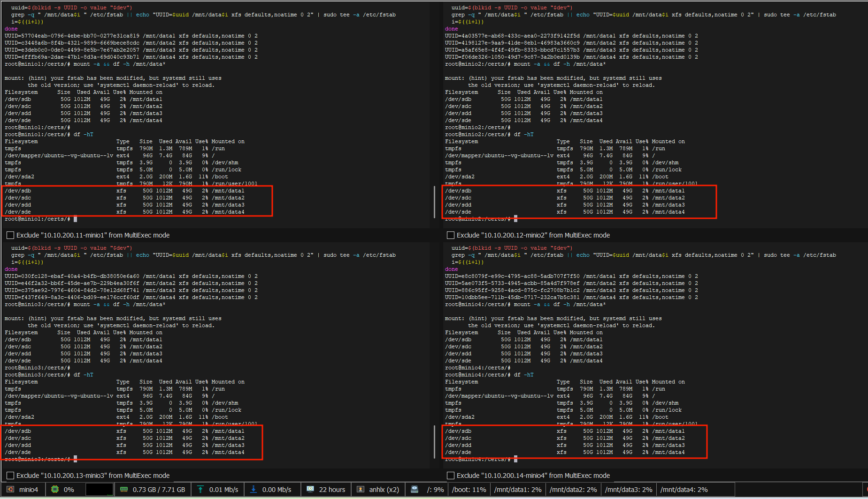Click the /dev/sdc xfs row in minio3 pane

[124, 438]
